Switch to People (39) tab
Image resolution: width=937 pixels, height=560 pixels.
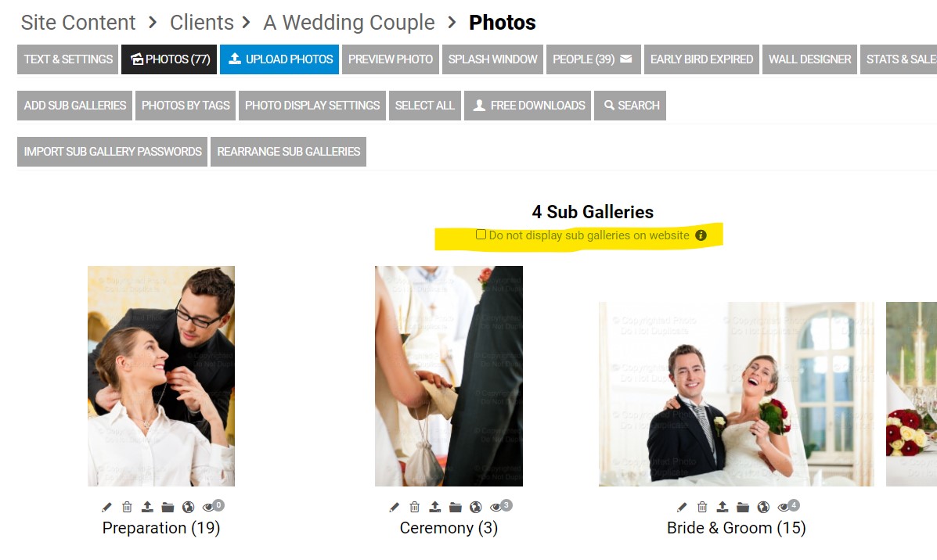[x=593, y=59]
